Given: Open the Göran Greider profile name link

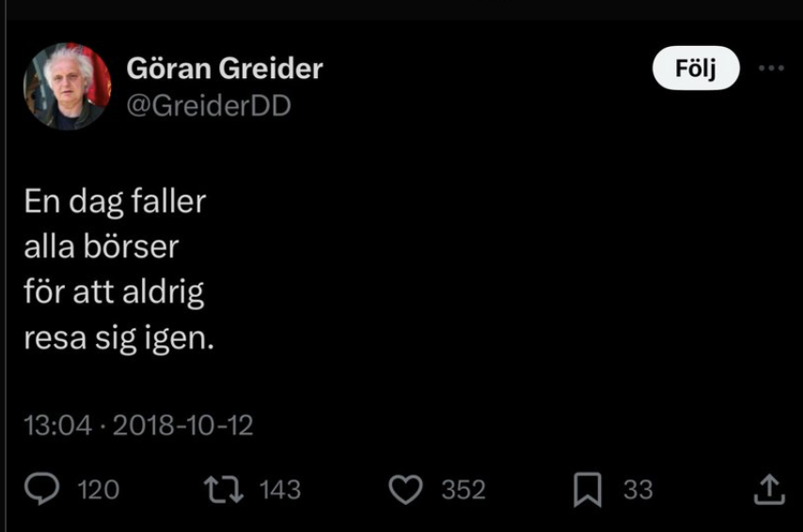Looking at the screenshot, I should [x=225, y=69].
